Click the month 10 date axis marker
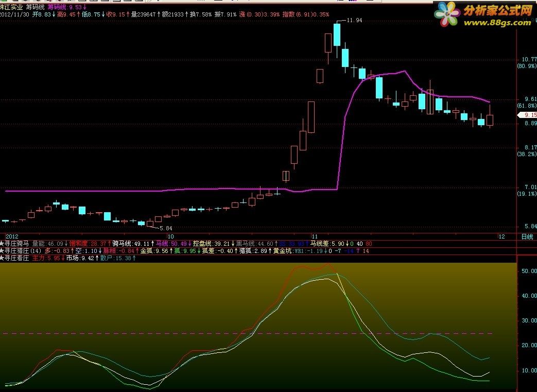This screenshot has height=392, width=537. [170, 236]
